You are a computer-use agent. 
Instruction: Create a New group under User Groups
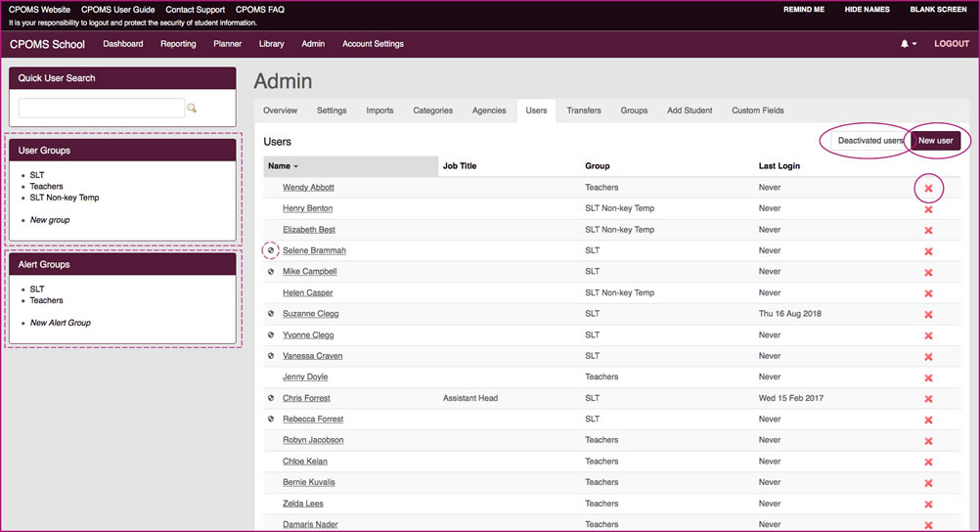50,220
